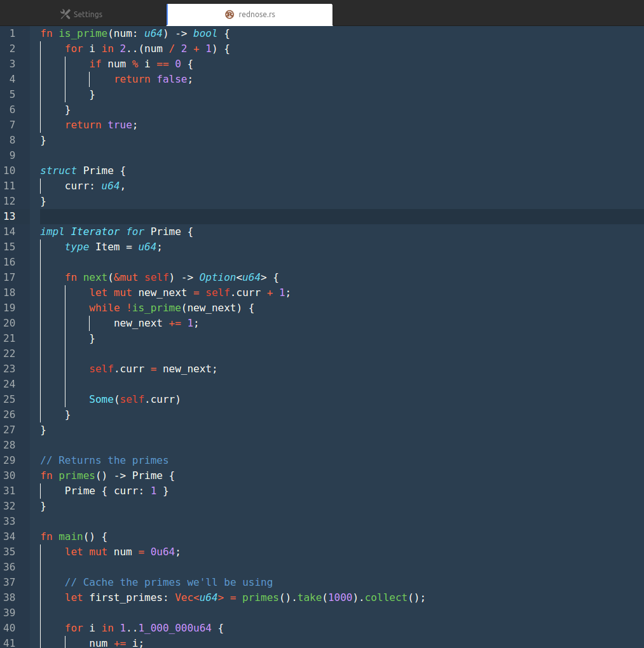Viewport: 644px width, 648px height.
Task: Click 'let mut num = 0u64;' on line 35
Action: 123,552
